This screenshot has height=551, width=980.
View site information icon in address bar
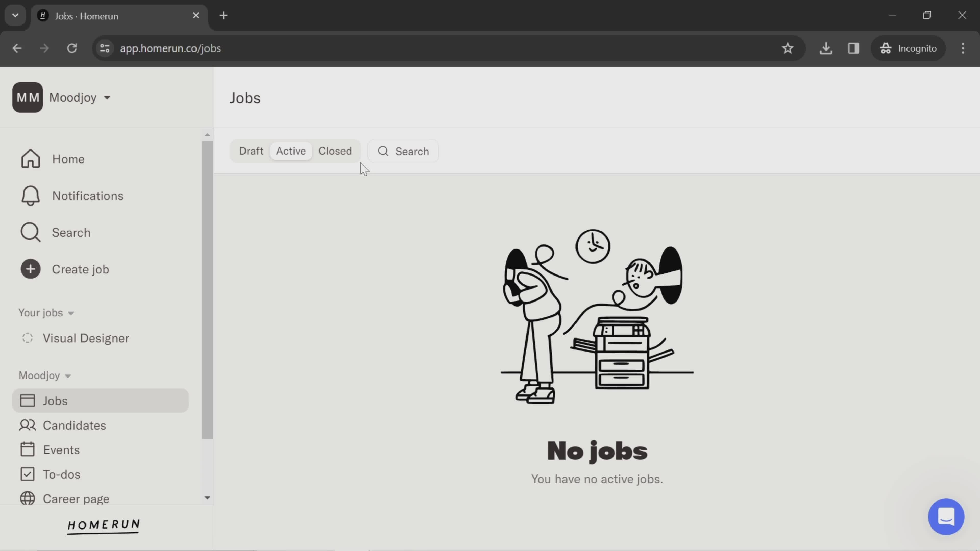[105, 48]
